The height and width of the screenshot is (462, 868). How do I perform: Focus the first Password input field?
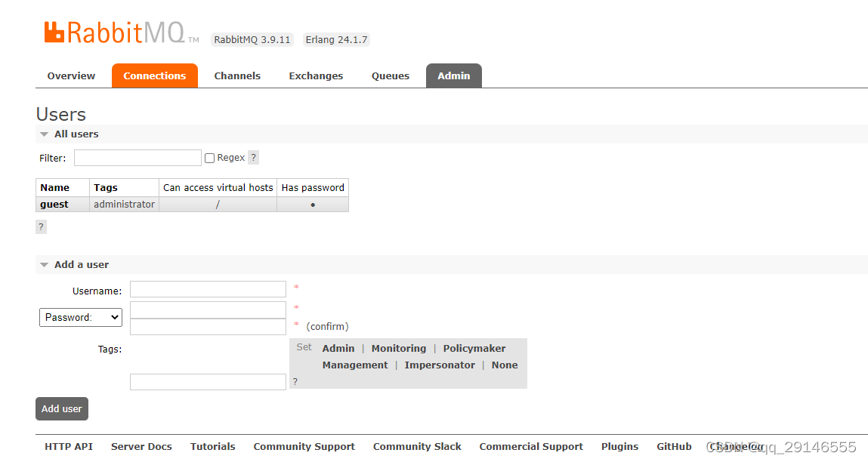[x=209, y=310]
